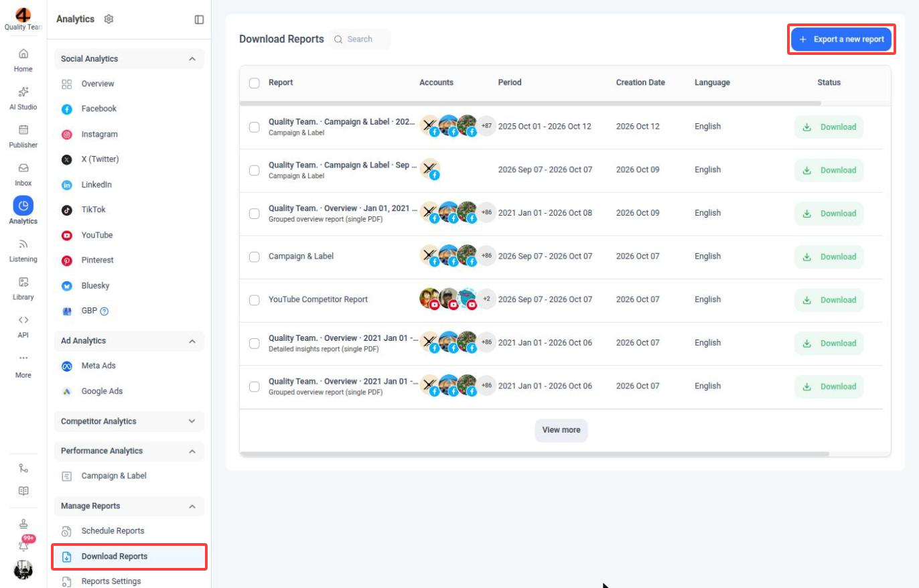Select the Analytics icon in the left rail
Image resolution: width=919 pixels, height=588 pixels.
23,206
